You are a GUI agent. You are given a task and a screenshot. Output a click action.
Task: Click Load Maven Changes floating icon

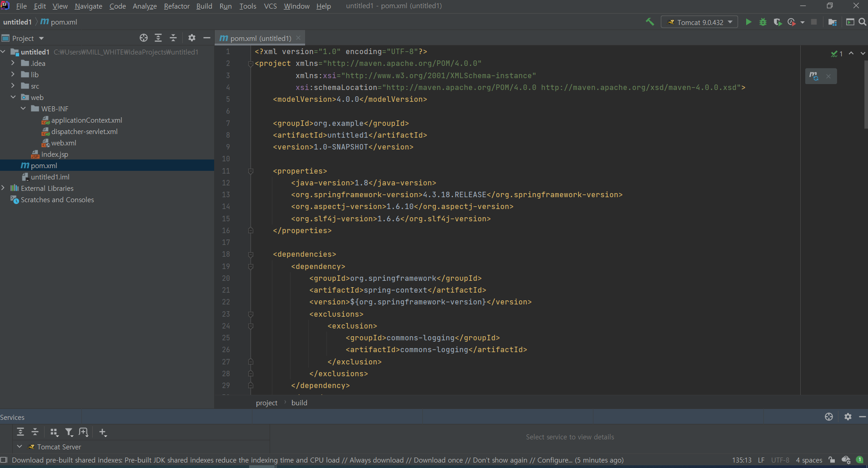click(814, 76)
